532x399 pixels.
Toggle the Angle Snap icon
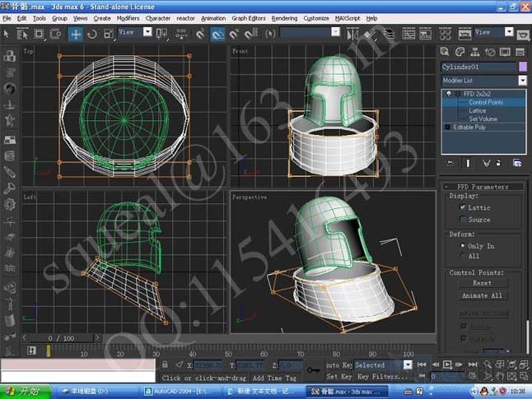pos(217,34)
